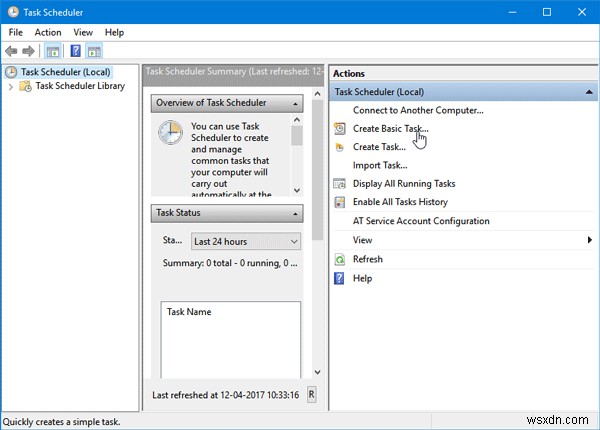600x430 pixels.
Task: Click the summary pane scroll-down arrow
Action: tap(317, 372)
